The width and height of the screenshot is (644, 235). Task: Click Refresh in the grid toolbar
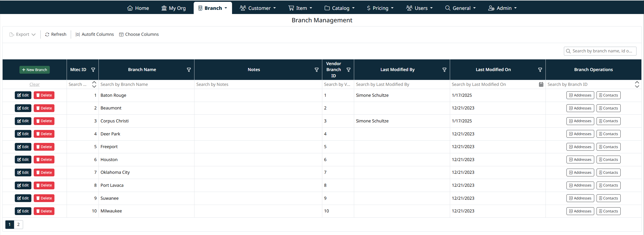click(x=56, y=34)
